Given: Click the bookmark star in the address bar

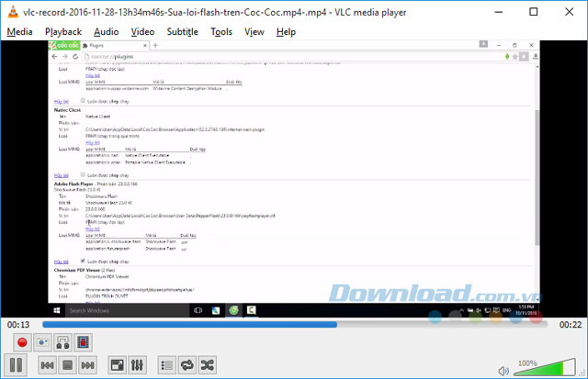Looking at the screenshot, I should coord(515,57).
